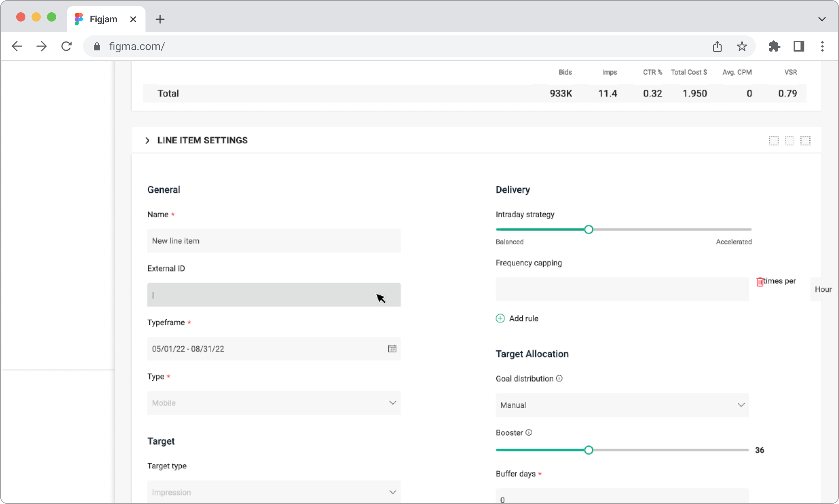Viewport: 839px width, 504px height.
Task: Click the Total Cost $ column header
Action: (x=689, y=72)
